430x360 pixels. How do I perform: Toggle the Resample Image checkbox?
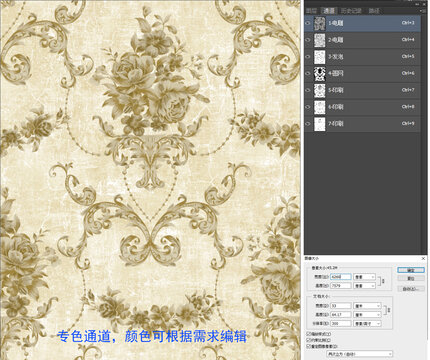[308, 346]
